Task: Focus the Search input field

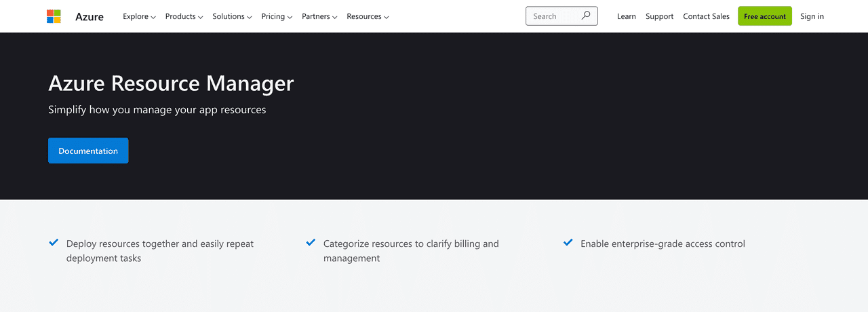Action: pyautogui.click(x=561, y=16)
